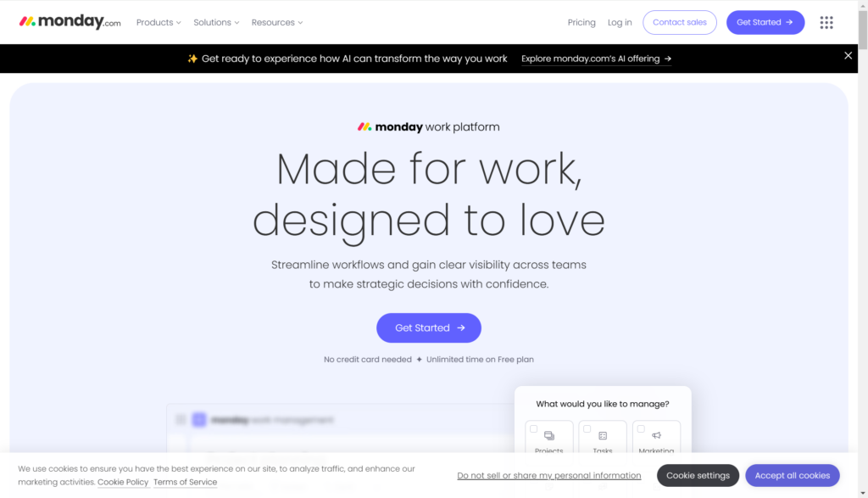The width and height of the screenshot is (868, 498).
Task: Dismiss the AI announcement banner
Action: pyautogui.click(x=848, y=55)
